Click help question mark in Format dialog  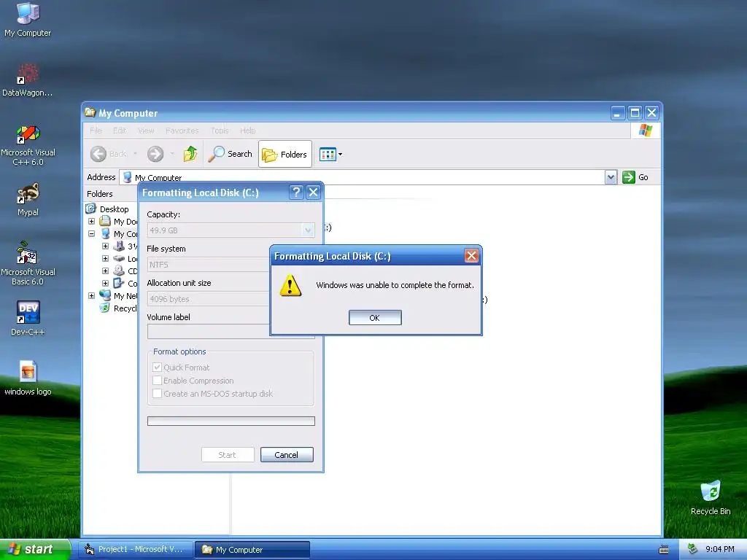click(x=296, y=192)
